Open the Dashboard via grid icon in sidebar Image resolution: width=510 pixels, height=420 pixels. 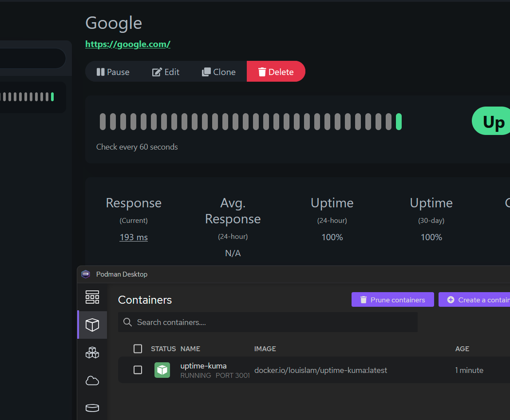pyautogui.click(x=92, y=297)
